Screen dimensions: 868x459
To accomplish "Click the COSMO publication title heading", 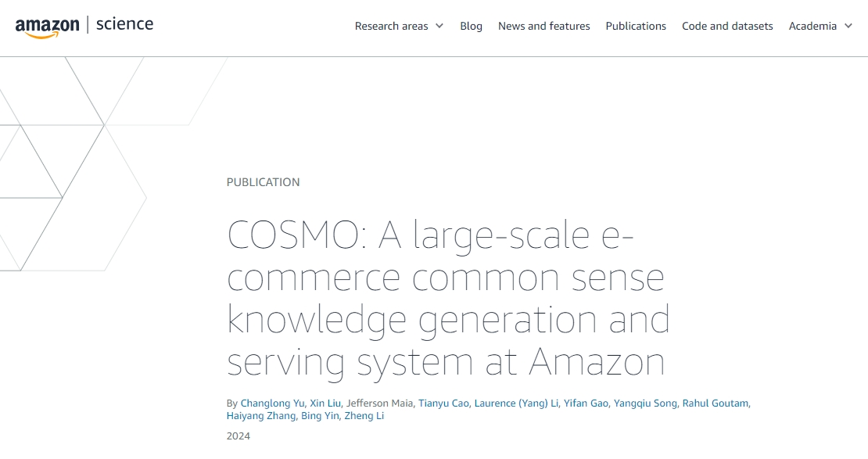I will tap(448, 299).
